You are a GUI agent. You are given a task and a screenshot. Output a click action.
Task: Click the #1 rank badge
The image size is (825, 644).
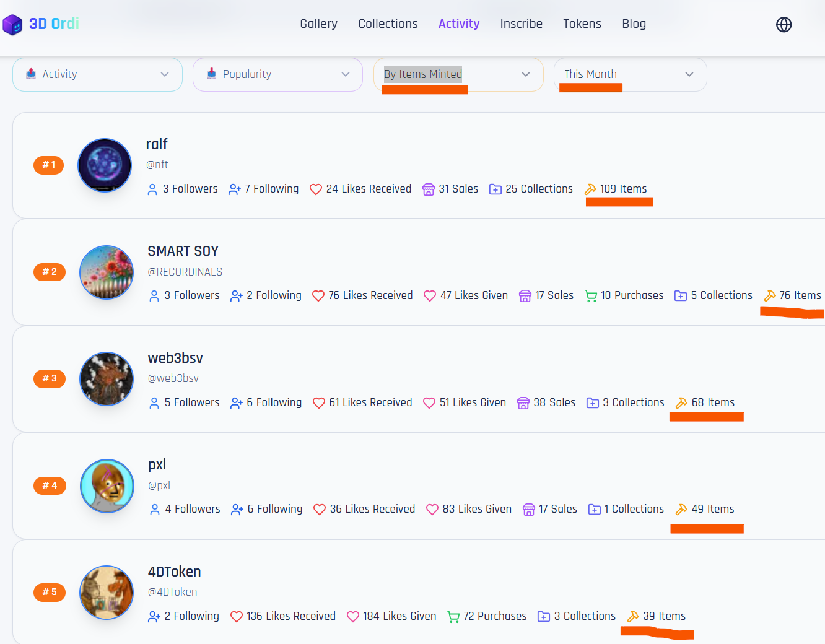point(49,165)
